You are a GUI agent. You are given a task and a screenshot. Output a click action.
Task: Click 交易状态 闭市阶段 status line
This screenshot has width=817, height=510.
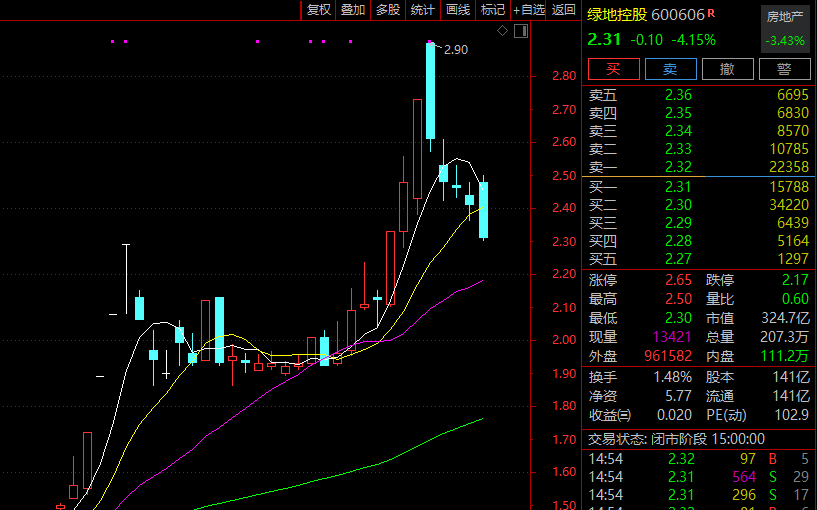coord(676,439)
